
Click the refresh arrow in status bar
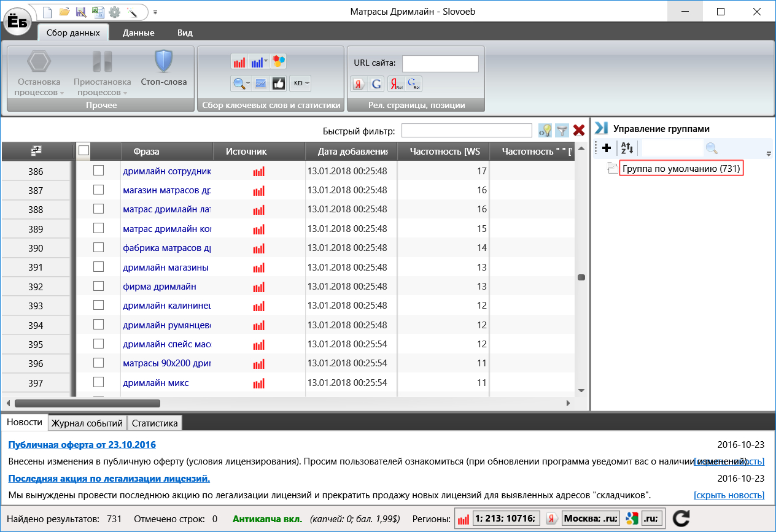681,519
